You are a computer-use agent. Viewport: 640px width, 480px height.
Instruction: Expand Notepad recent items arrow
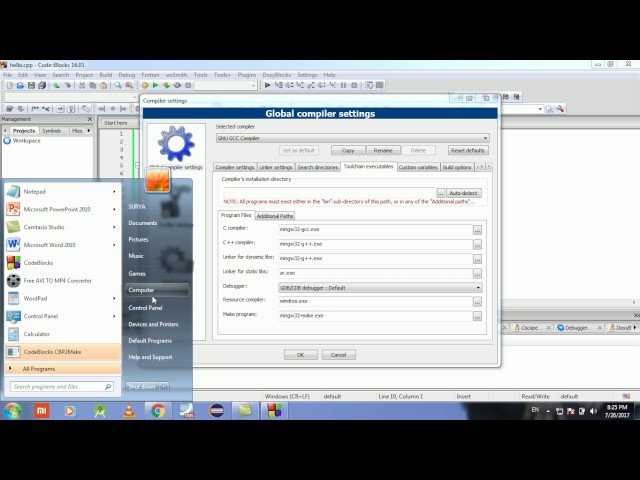pyautogui.click(x=114, y=191)
